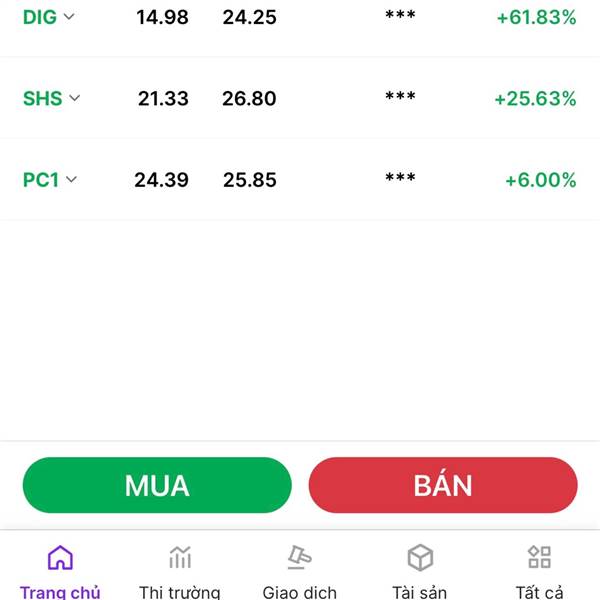Expand the PC1 stock chevron
600x600 pixels.
[x=71, y=179]
